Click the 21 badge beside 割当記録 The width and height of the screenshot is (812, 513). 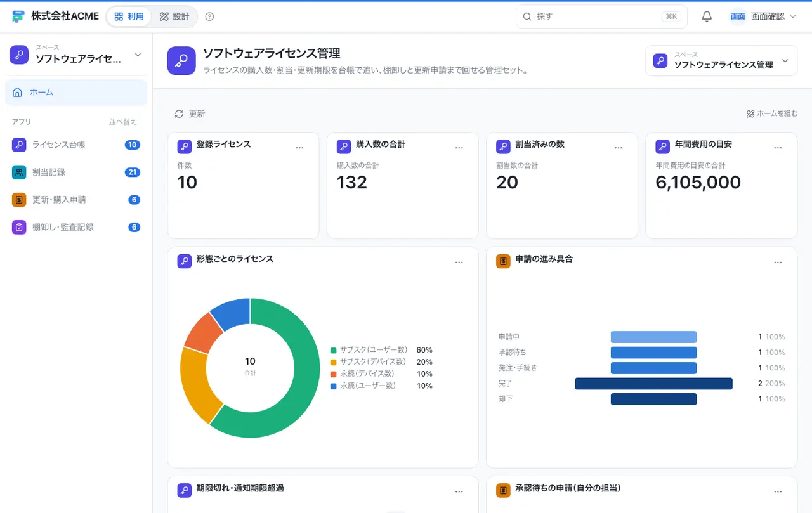(x=133, y=172)
